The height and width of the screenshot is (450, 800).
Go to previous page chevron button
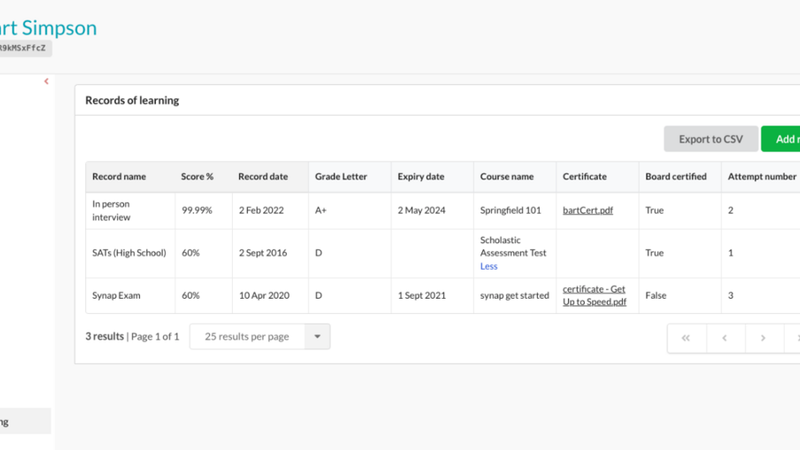(x=725, y=338)
